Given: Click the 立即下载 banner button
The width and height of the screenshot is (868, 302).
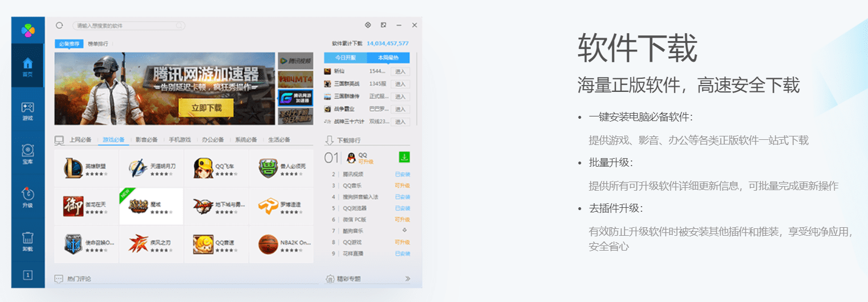Looking at the screenshot, I should pos(205,108).
